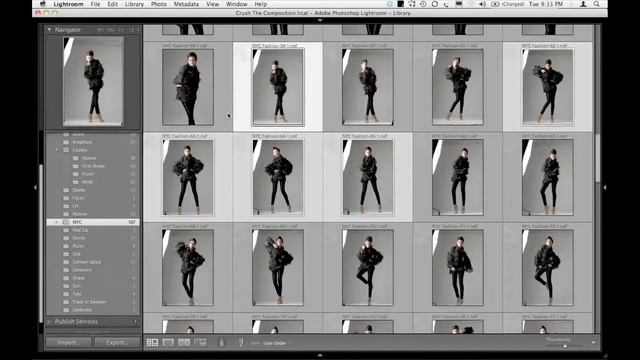This screenshot has height=360, width=640.
Task: Expand the Publish Services panel
Action: pos(49,322)
